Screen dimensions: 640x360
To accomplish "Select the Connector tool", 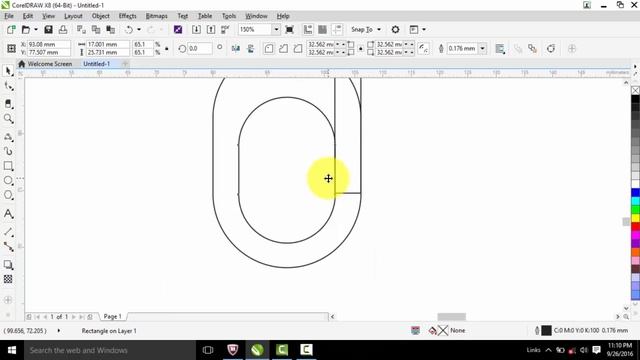I will pyautogui.click(x=8, y=247).
